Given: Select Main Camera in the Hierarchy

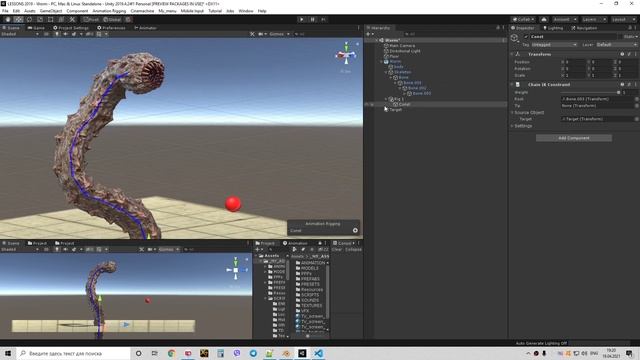Looking at the screenshot, I should point(402,46).
